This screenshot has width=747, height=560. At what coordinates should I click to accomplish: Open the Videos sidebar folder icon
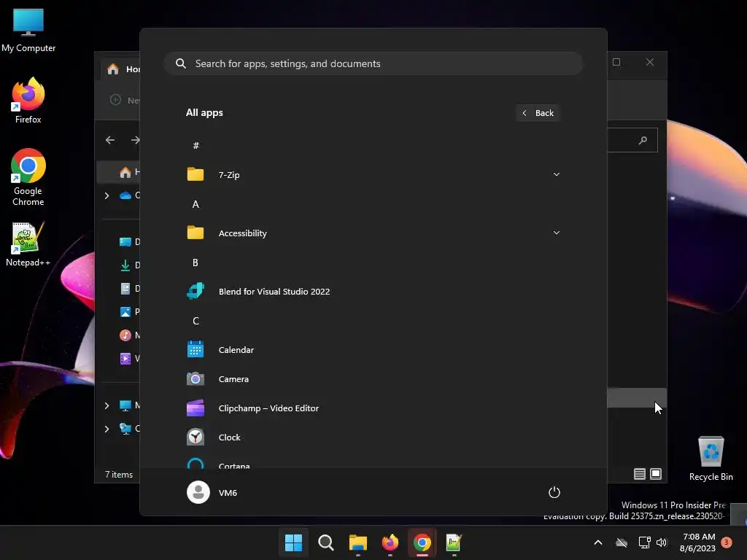point(125,359)
